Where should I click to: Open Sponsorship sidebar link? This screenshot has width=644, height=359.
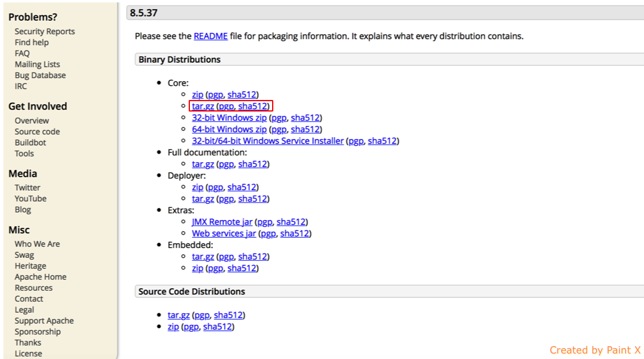38,332
